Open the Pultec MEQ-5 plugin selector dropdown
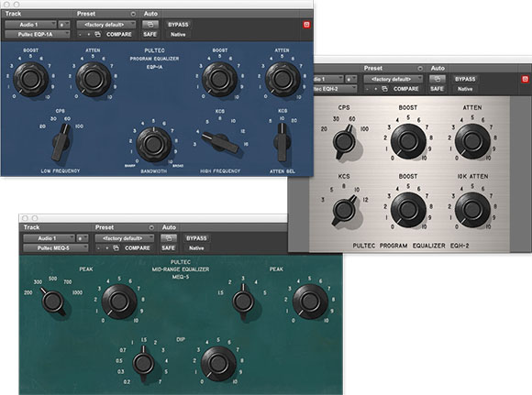This screenshot has height=395, width=532. (x=56, y=247)
